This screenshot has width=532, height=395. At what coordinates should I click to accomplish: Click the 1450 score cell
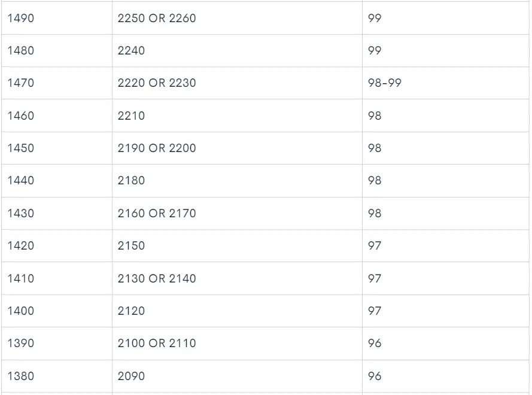tap(21, 148)
